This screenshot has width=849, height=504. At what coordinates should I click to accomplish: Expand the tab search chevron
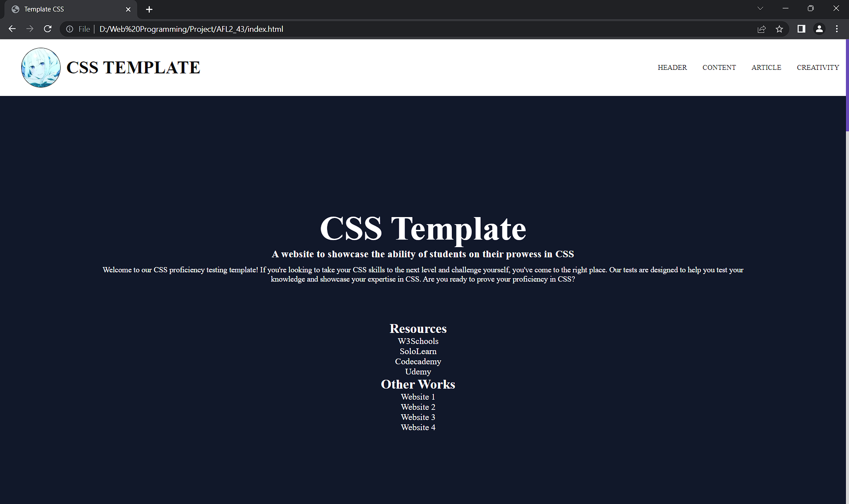click(760, 8)
